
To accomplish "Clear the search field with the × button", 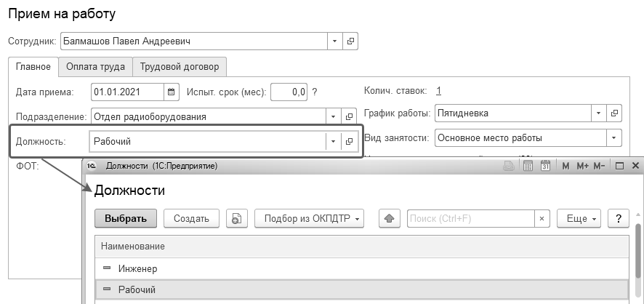I will (541, 218).
